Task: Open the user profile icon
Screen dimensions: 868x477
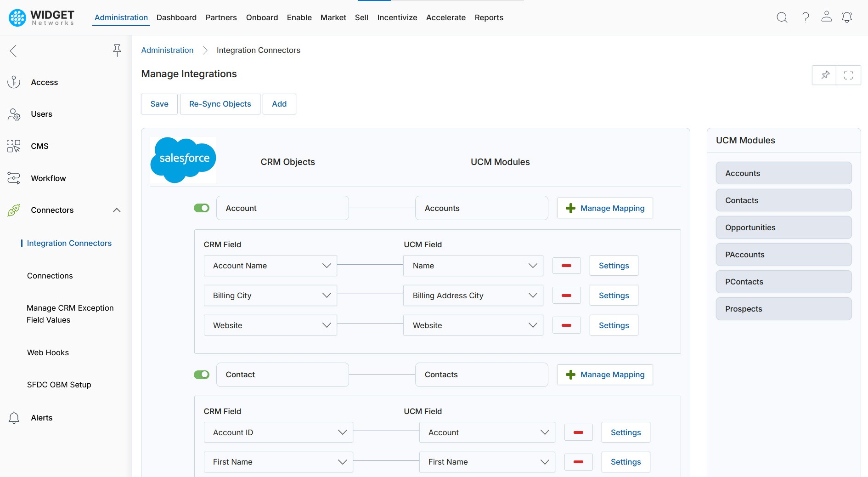Action: coord(827,17)
